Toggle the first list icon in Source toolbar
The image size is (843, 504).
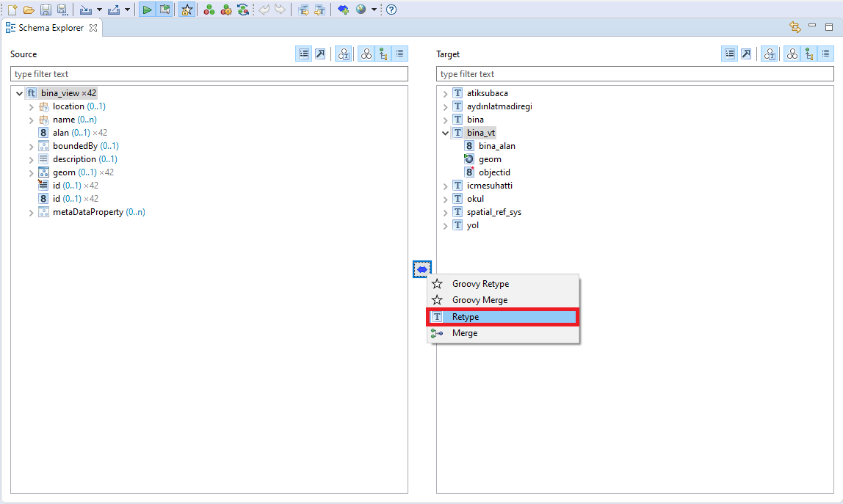(304, 54)
